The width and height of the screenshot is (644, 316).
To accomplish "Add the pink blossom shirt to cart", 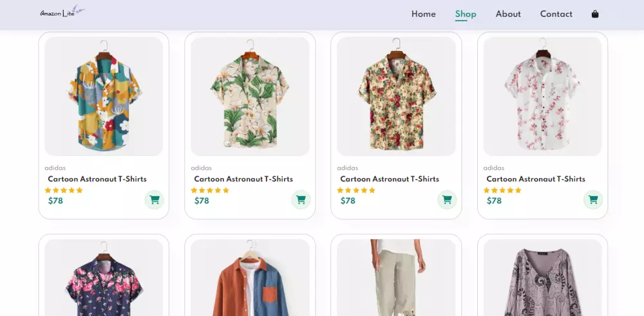I will (x=592, y=200).
